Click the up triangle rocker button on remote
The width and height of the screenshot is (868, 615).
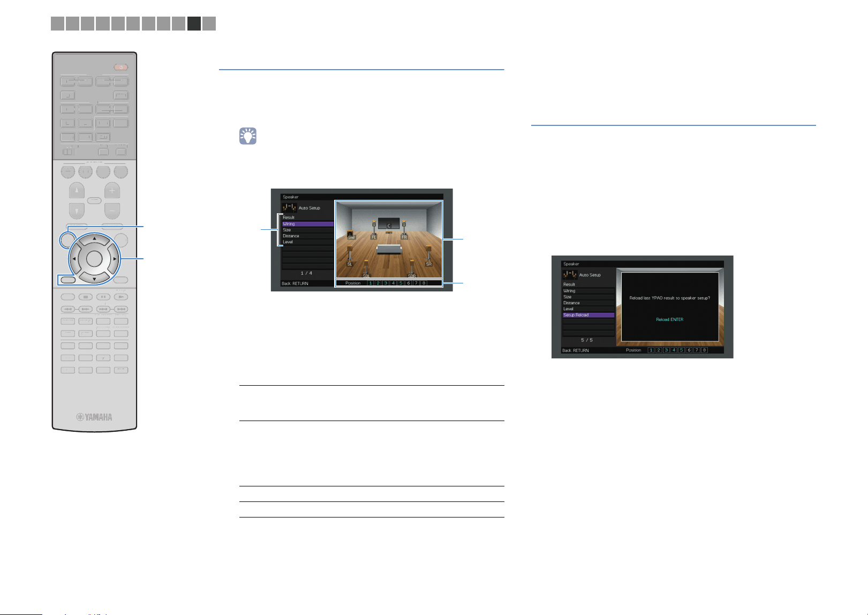tap(77, 191)
